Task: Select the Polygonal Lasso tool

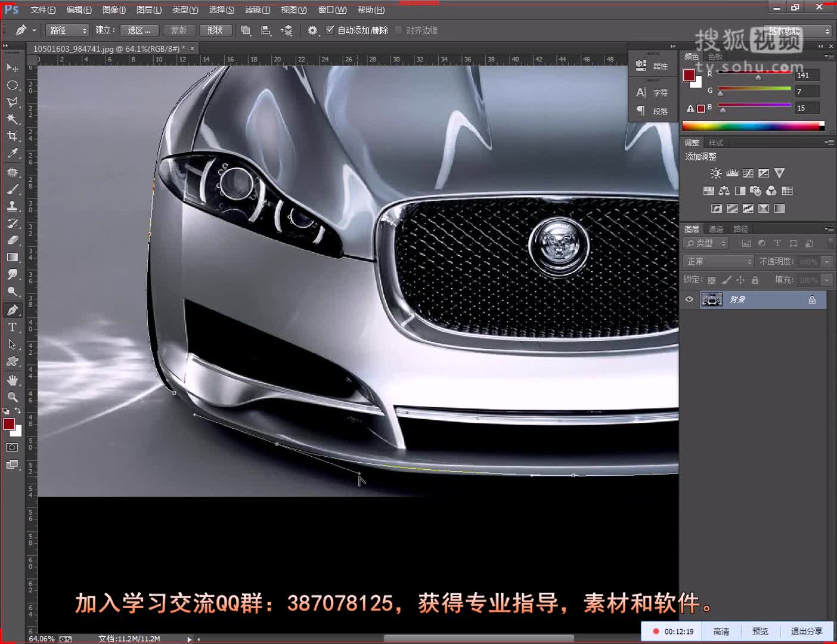Action: (12, 102)
